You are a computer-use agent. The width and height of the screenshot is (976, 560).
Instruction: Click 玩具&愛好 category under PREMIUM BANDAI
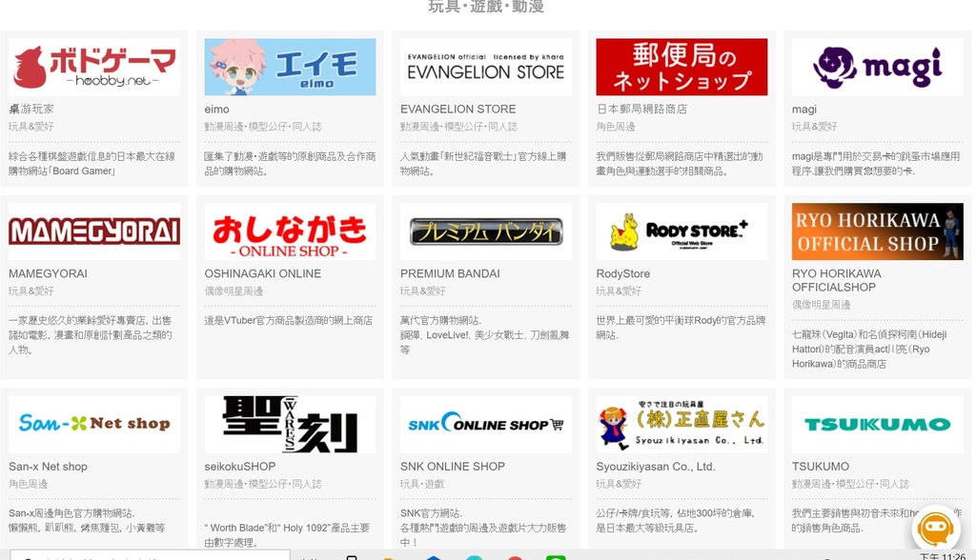422,290
